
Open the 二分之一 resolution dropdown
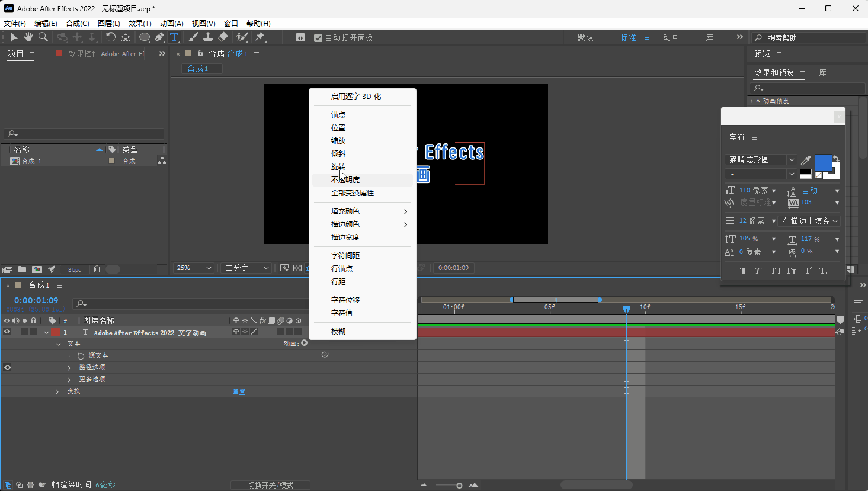(247, 268)
